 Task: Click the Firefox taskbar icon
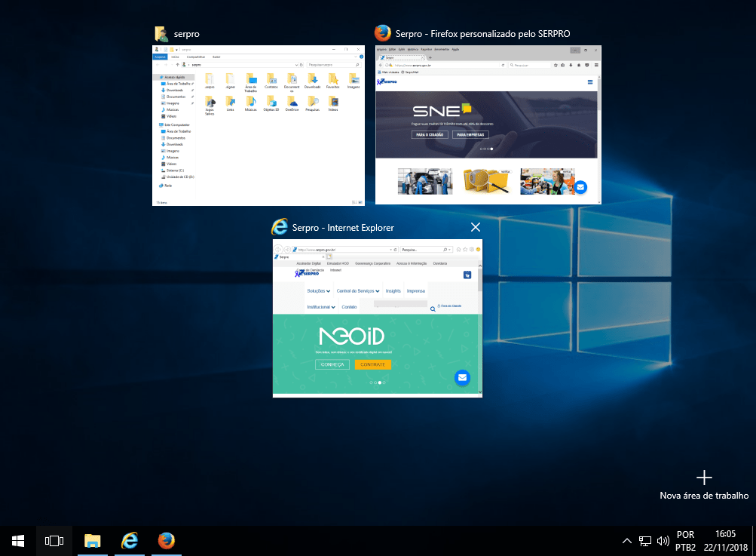[167, 540]
